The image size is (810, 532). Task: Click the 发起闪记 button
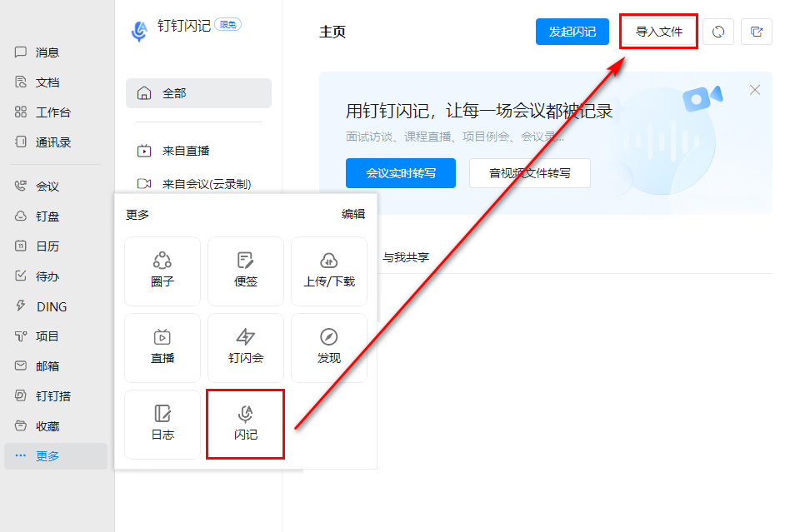572,32
